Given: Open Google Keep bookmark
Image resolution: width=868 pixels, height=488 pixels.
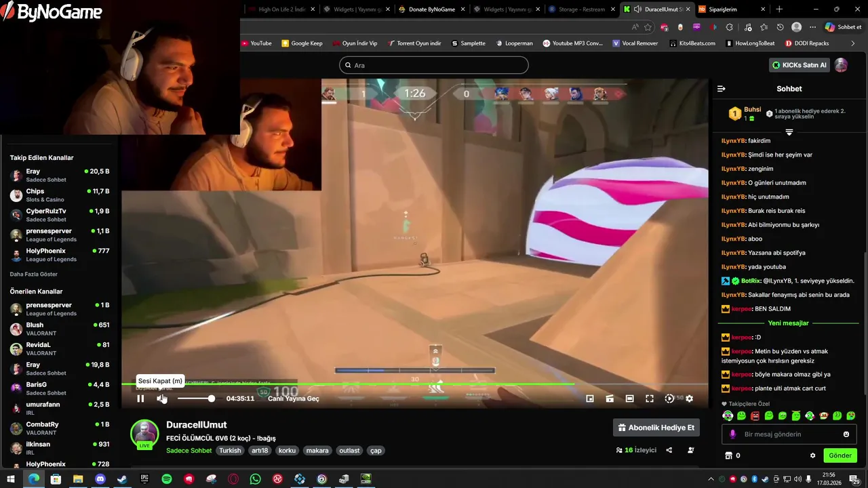Looking at the screenshot, I should coord(302,43).
